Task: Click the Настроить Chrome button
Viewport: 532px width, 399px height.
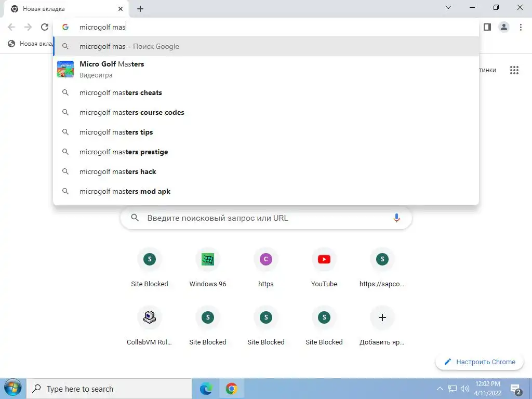Action: (480, 362)
